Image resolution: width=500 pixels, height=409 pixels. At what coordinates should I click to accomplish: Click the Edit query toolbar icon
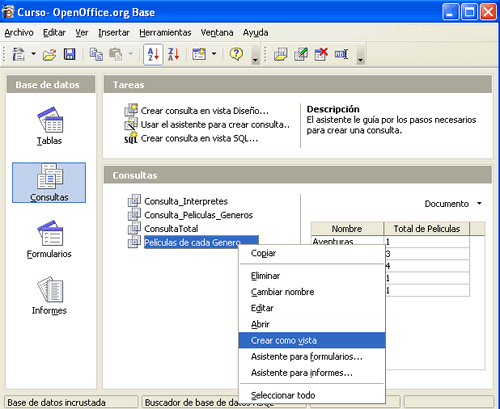click(301, 54)
